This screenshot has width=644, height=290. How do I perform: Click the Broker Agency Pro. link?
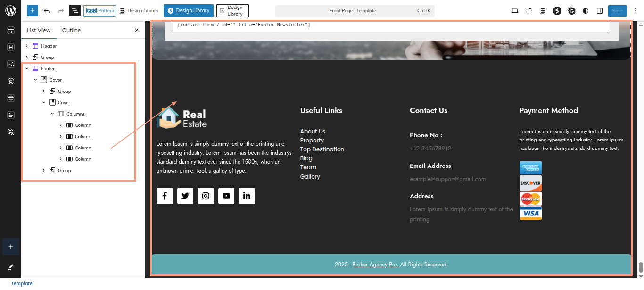pos(375,265)
